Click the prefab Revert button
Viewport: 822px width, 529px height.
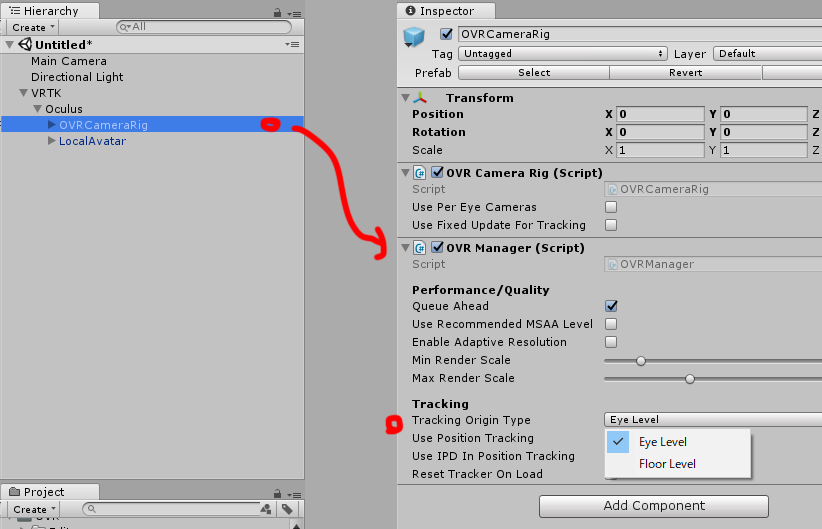point(685,73)
